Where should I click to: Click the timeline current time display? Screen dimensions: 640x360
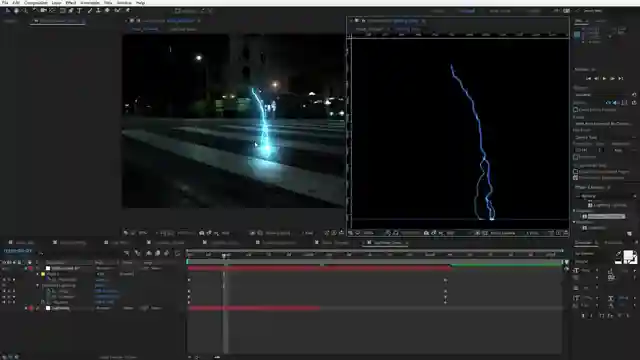coord(17,251)
